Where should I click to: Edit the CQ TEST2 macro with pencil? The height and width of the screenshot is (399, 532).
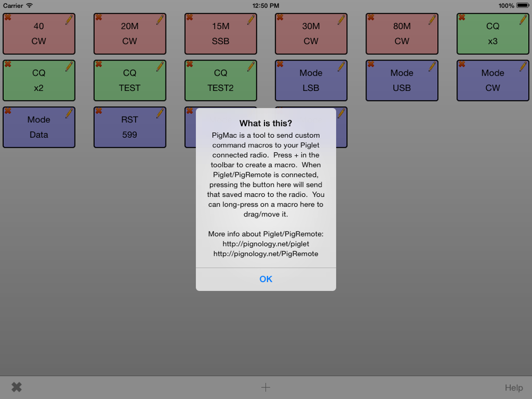[251, 66]
